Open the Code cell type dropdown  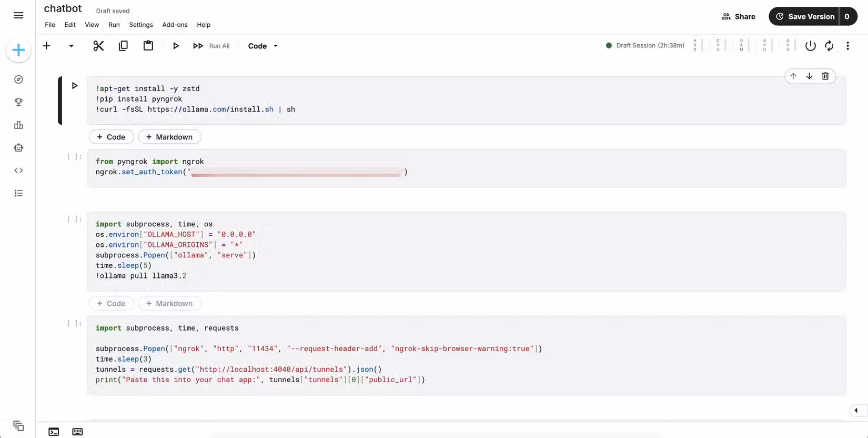coord(263,46)
